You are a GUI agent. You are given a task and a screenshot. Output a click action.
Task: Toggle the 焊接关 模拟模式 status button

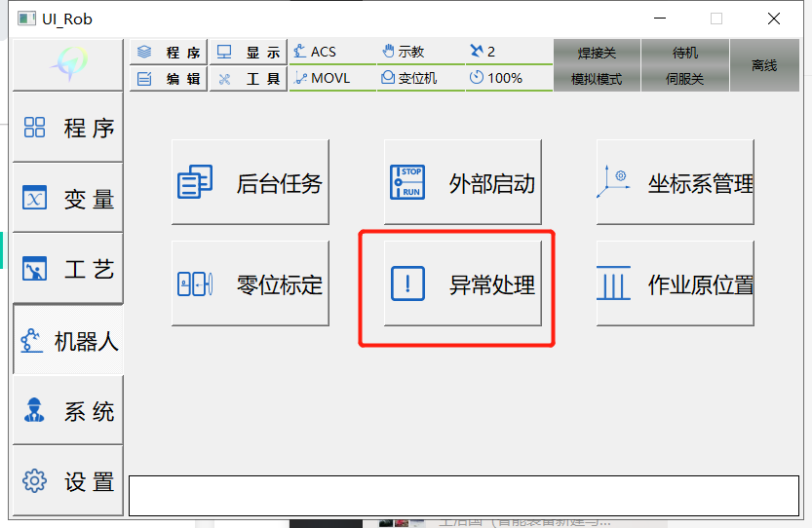click(x=597, y=65)
